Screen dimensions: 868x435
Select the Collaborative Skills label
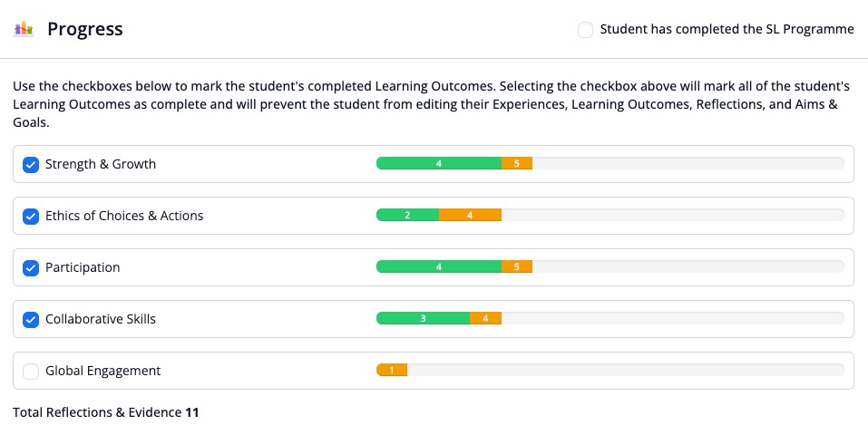pos(100,319)
